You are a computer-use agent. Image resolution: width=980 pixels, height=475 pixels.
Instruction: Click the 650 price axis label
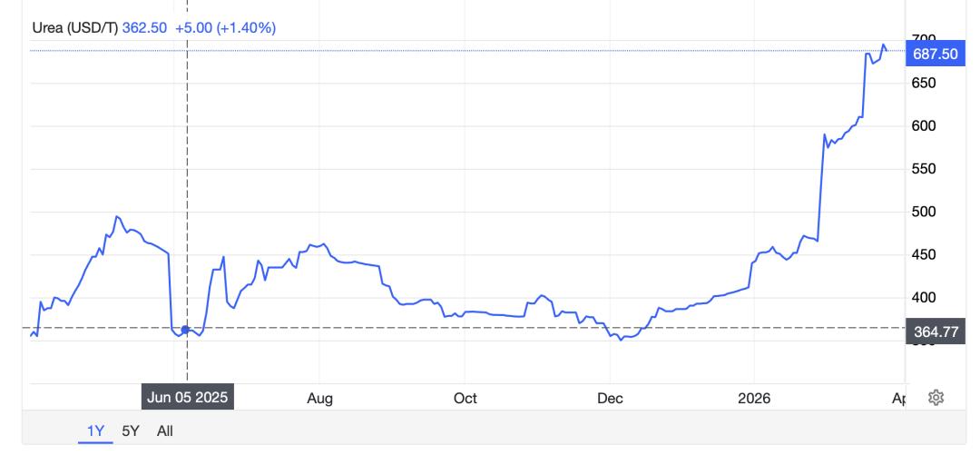click(x=923, y=83)
